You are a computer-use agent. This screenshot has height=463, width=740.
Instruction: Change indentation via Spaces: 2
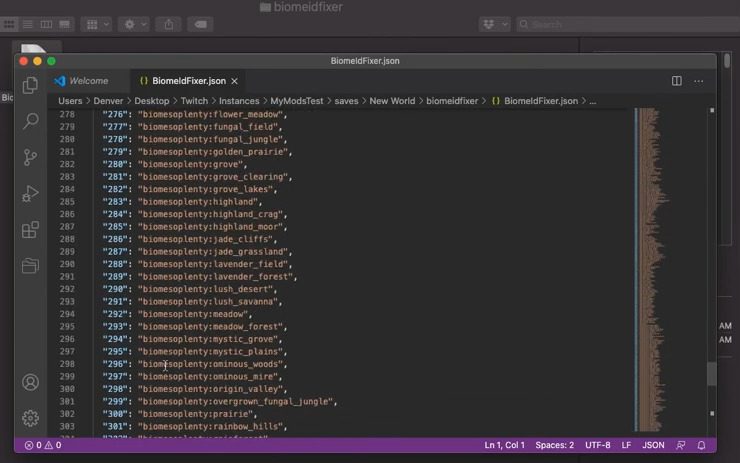pyautogui.click(x=555, y=445)
